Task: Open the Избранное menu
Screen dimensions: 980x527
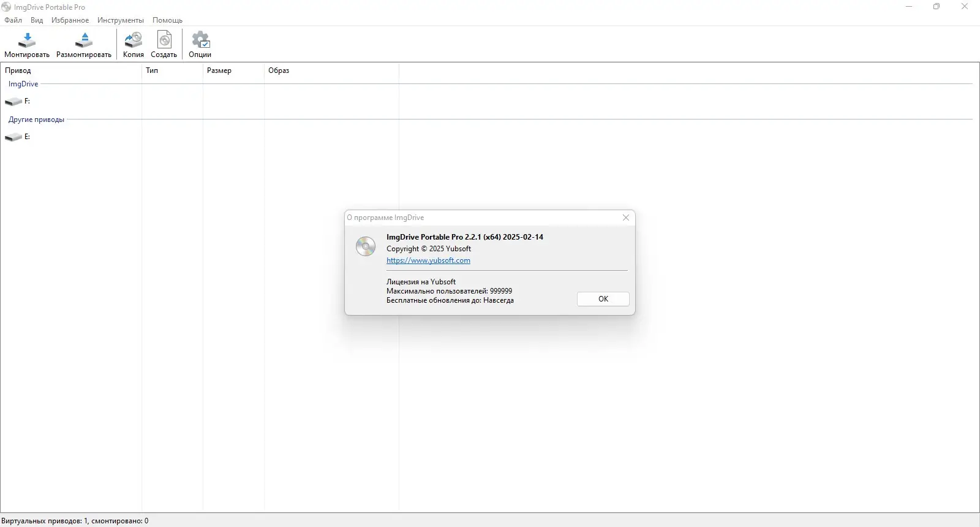Action: coord(70,20)
